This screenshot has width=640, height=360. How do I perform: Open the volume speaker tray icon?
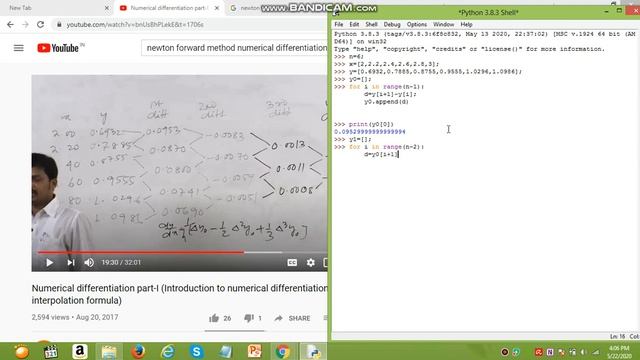(x=584, y=352)
